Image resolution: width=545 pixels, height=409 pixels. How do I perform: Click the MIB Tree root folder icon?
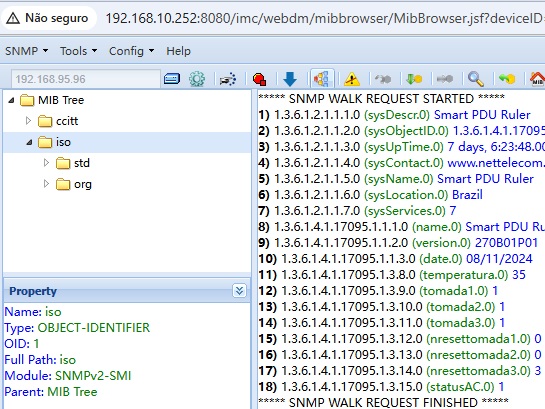point(27,100)
